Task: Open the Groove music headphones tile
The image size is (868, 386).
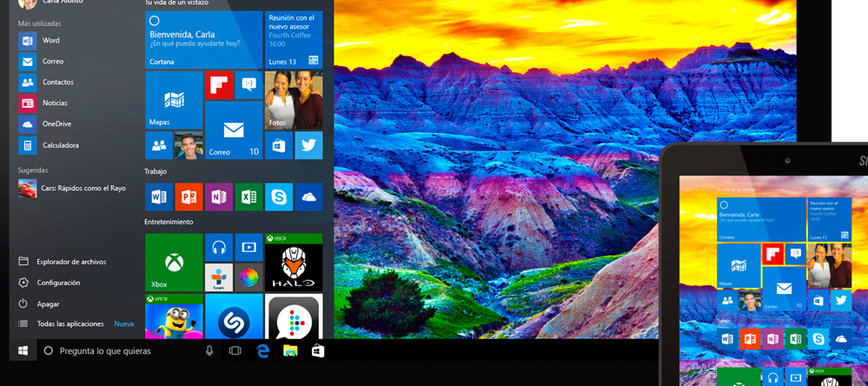Action: (x=219, y=248)
